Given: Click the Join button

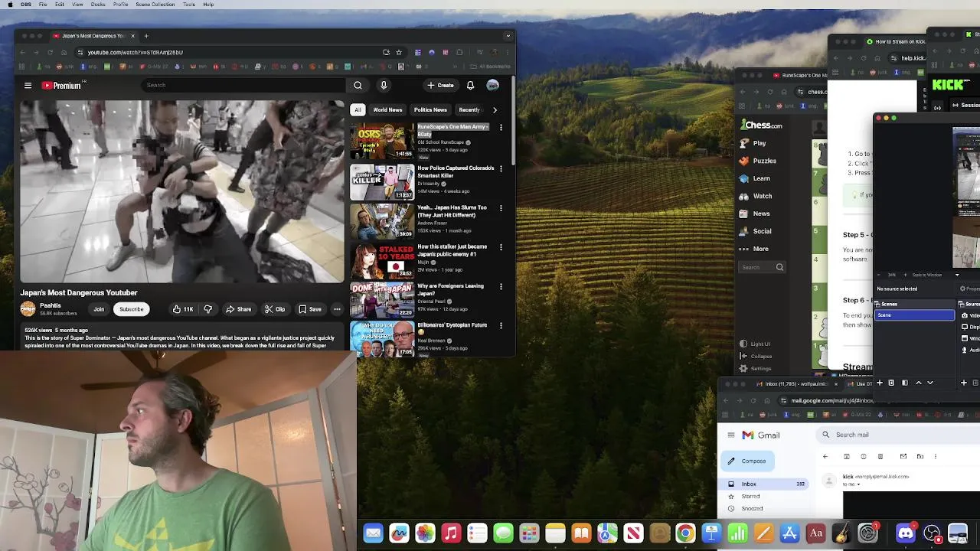Looking at the screenshot, I should [99, 309].
